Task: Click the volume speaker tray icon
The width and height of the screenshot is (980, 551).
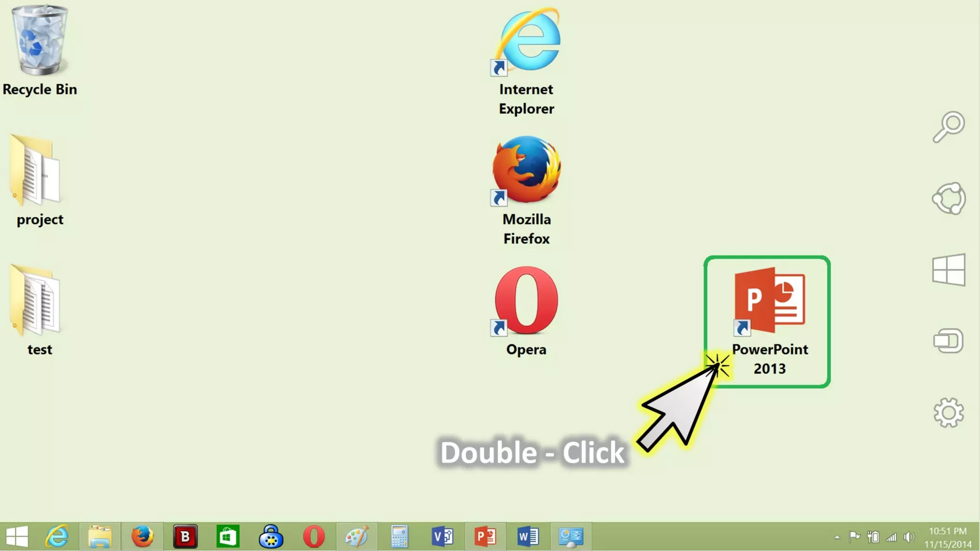Action: click(x=909, y=537)
